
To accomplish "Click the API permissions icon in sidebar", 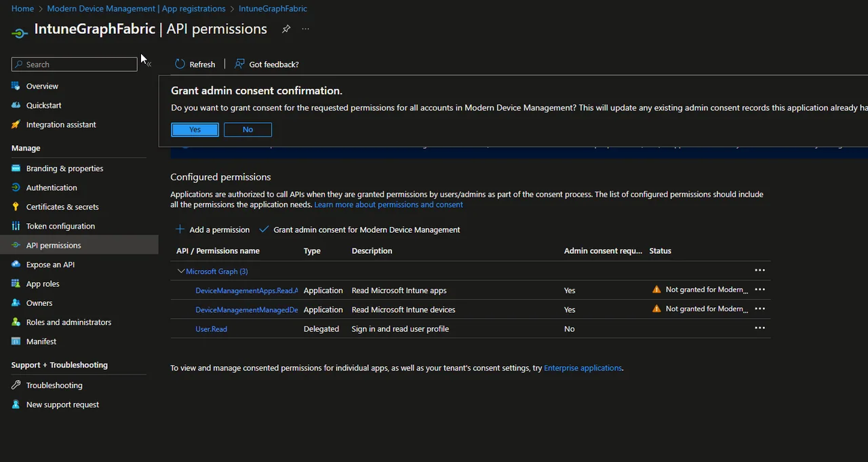I will 16,245.
